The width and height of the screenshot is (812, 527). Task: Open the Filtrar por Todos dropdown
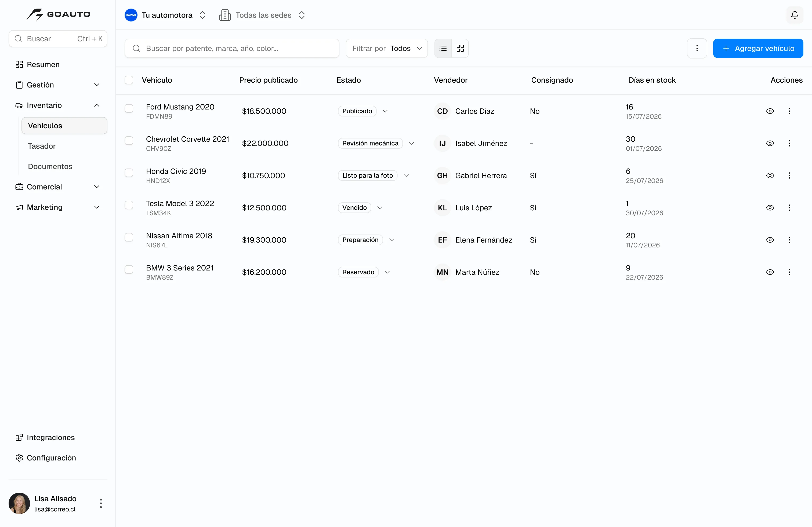point(387,48)
